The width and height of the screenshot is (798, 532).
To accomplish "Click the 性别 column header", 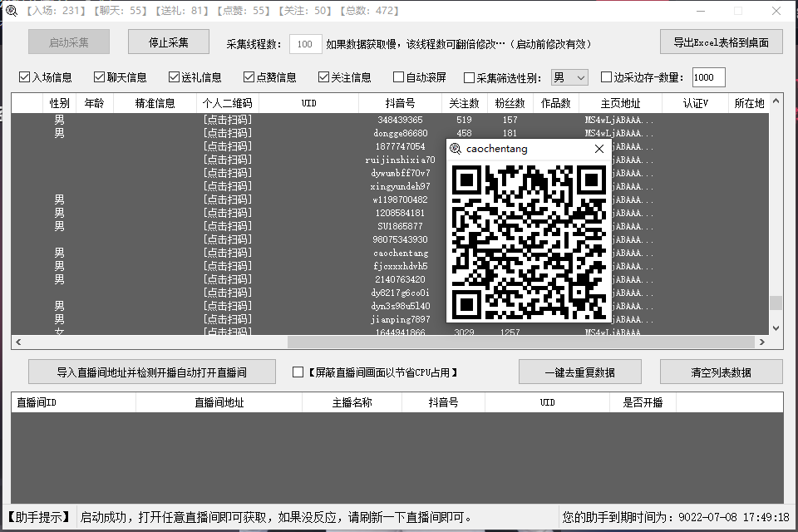I will [60, 103].
